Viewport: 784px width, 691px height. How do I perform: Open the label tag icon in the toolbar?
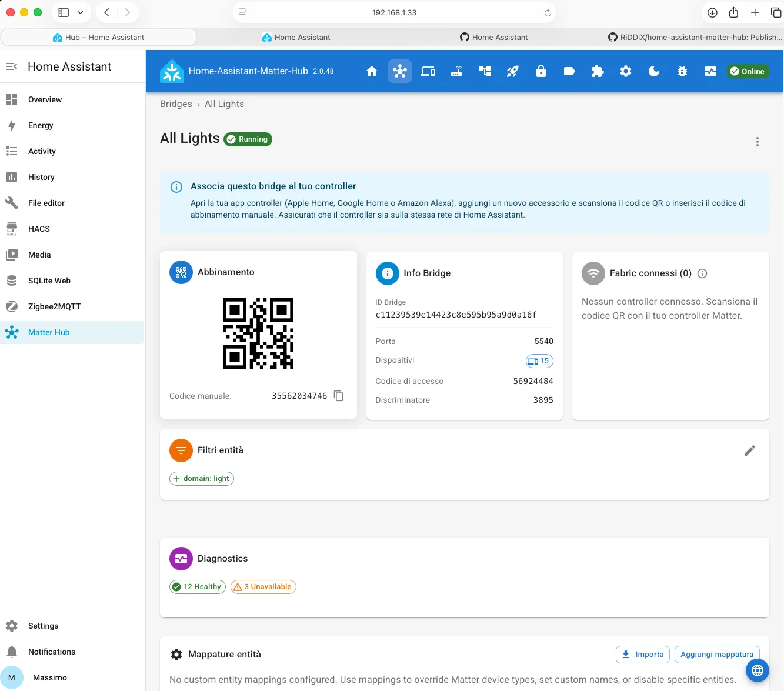pos(569,71)
